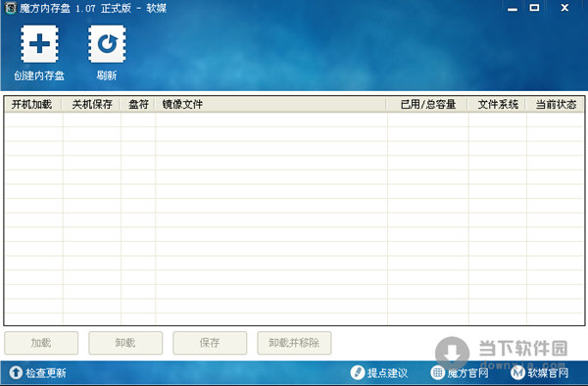This screenshot has width=588, height=386.
Task: Sort by 开机加载 column header
Action: pyautogui.click(x=33, y=104)
